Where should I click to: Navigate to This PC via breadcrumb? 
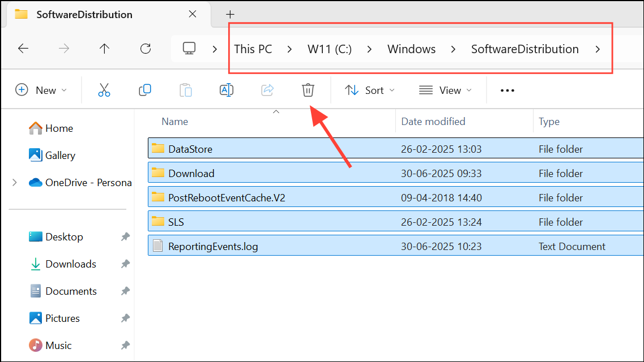(x=253, y=49)
